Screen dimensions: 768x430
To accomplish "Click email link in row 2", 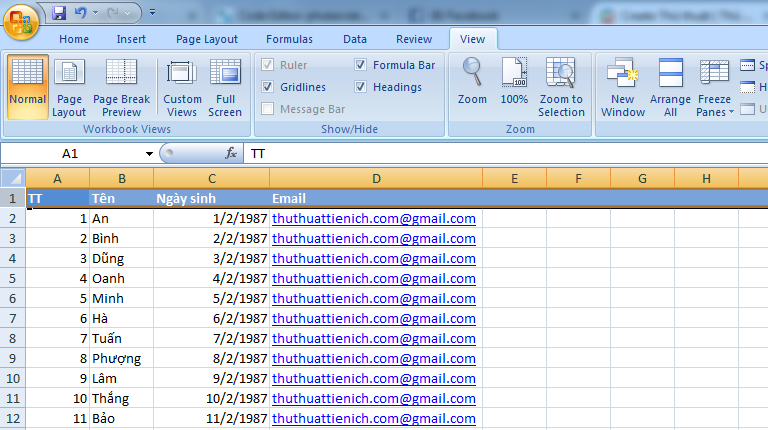I will coord(373,218).
